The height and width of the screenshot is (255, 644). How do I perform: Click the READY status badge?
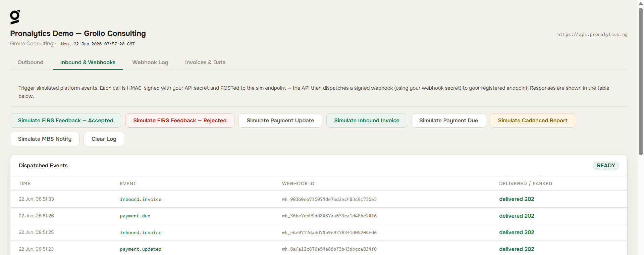[x=606, y=166]
